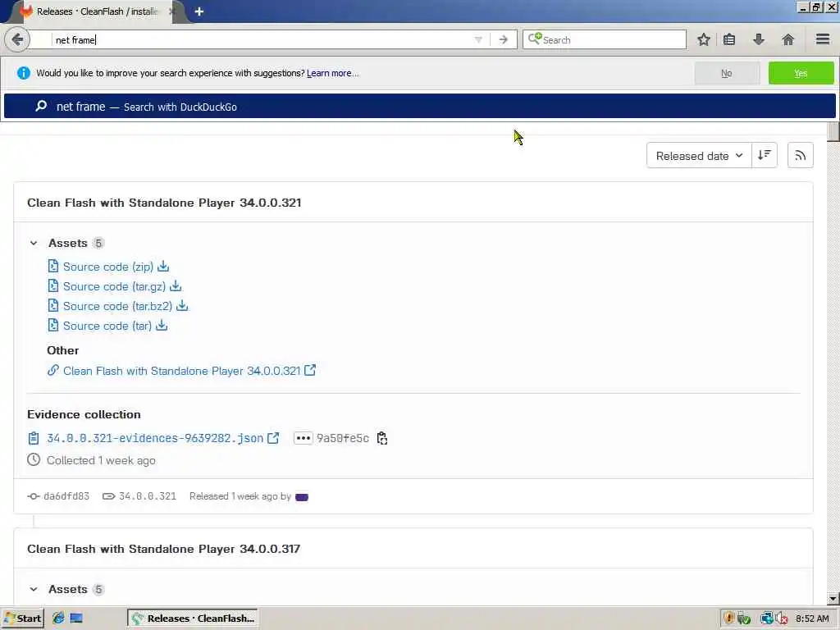
Task: Switch to Releases · CleanFlash taskbar button
Action: click(x=193, y=619)
